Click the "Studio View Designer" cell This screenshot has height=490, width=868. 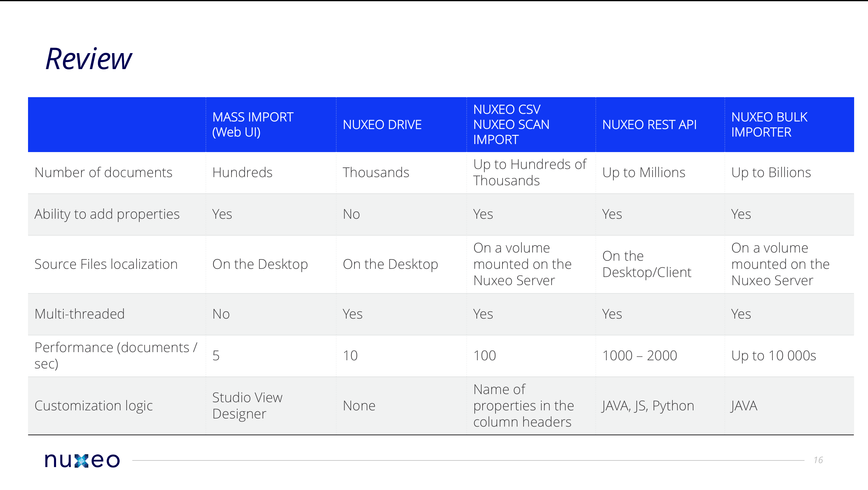click(x=247, y=406)
